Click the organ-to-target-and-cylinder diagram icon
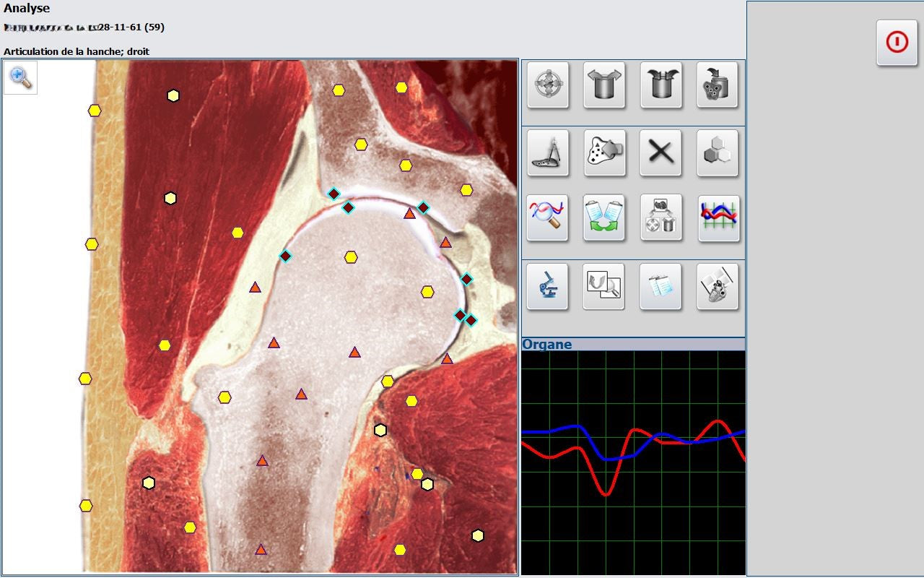The image size is (924, 578). pyautogui.click(x=661, y=218)
